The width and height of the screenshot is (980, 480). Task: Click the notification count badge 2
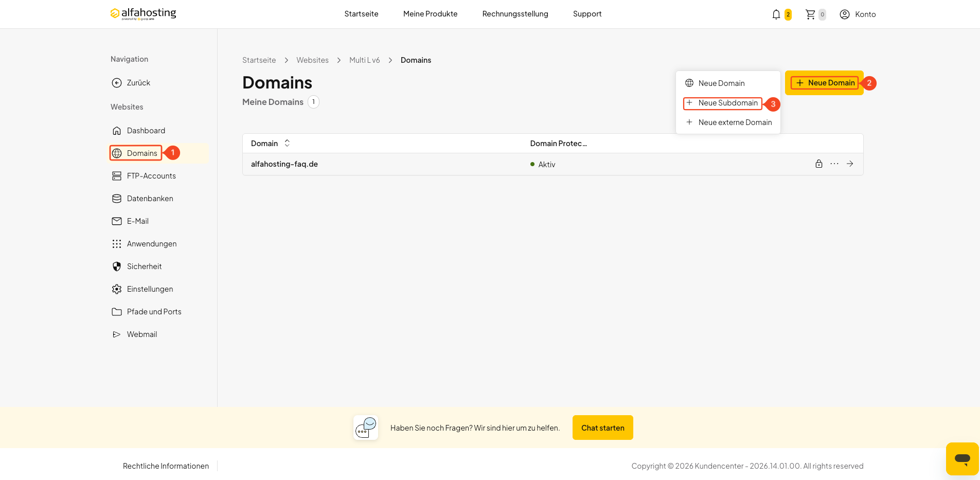[x=788, y=14]
